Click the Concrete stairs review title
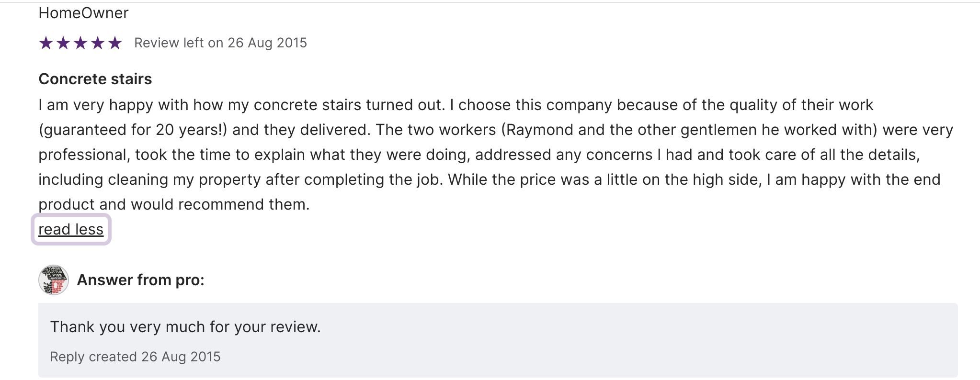Viewport: 980px width, 380px height. pyautogui.click(x=95, y=79)
